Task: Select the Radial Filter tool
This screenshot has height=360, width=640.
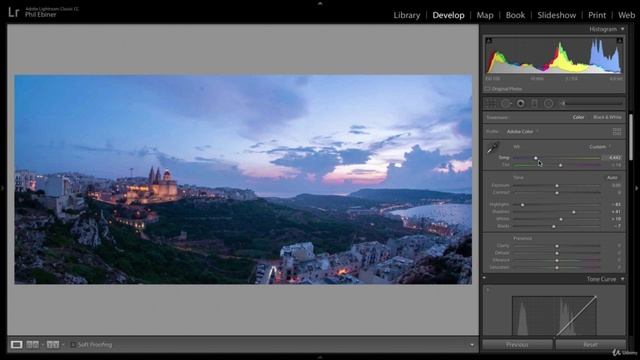Action: coord(549,104)
